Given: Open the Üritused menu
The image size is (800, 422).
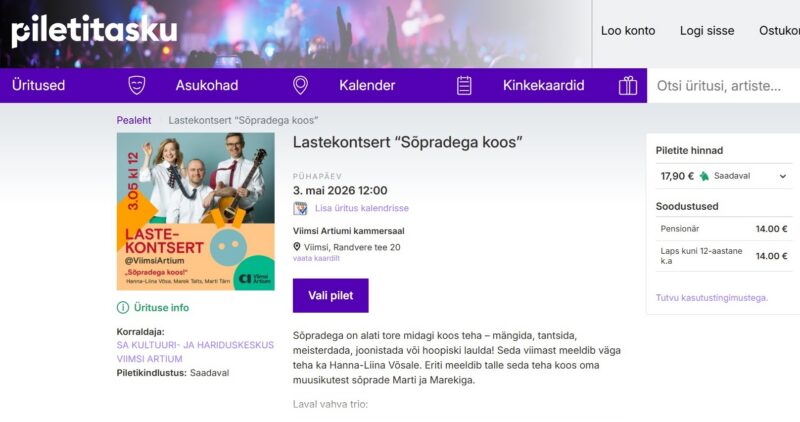Looking at the screenshot, I should tap(39, 85).
